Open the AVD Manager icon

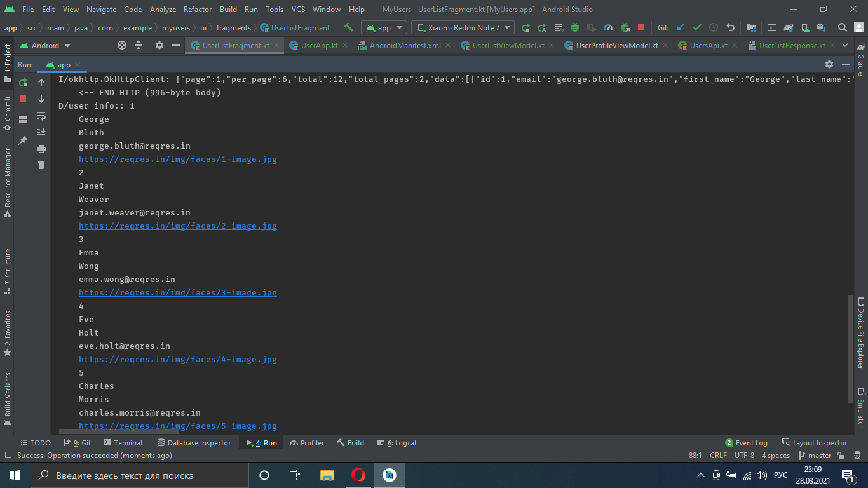click(x=805, y=27)
